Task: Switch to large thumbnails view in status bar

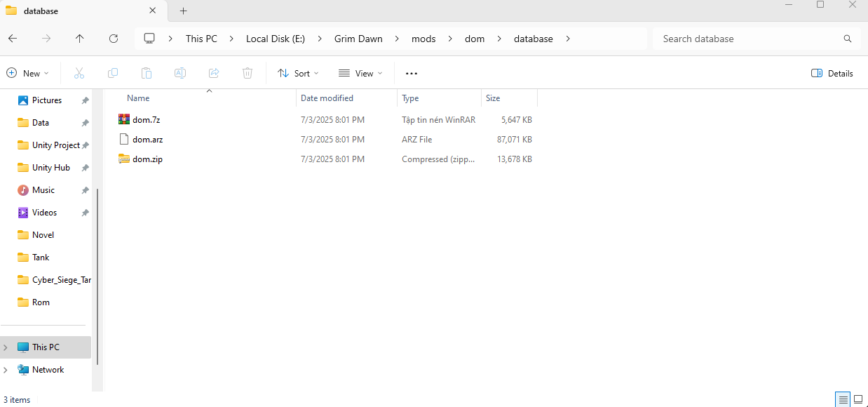Action: 857,399
